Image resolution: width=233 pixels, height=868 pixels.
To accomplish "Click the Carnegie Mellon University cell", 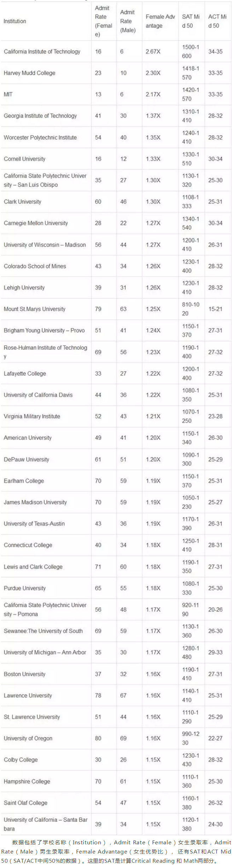I will [36, 223].
